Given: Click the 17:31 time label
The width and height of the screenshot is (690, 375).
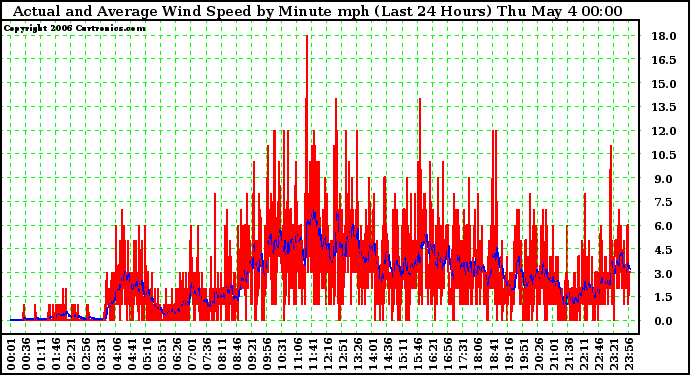Looking at the screenshot, I should click(x=464, y=355).
